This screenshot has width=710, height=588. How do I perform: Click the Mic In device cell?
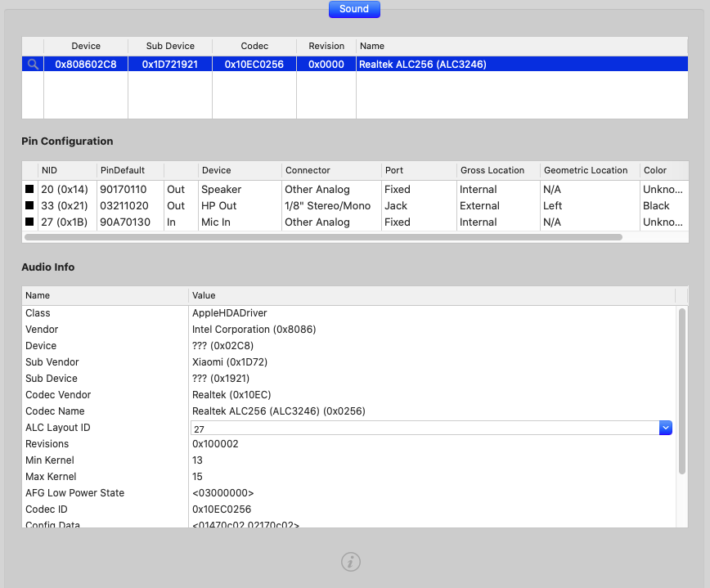(x=216, y=222)
